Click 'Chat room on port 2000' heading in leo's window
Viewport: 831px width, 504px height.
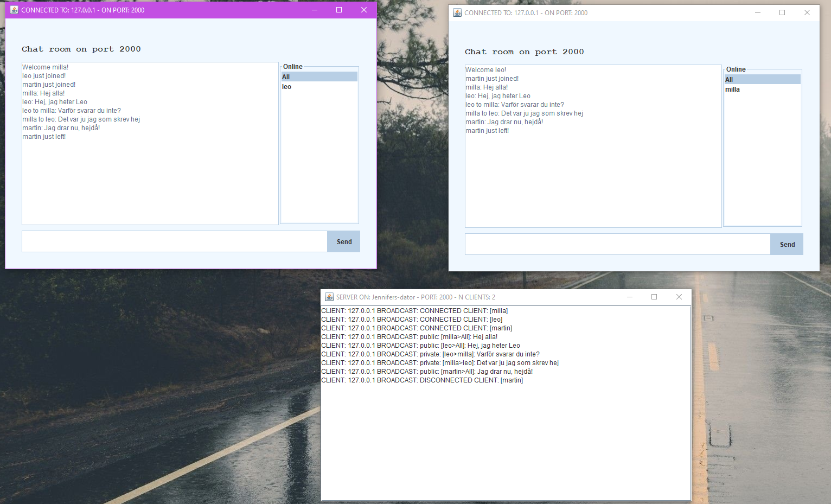click(x=525, y=52)
